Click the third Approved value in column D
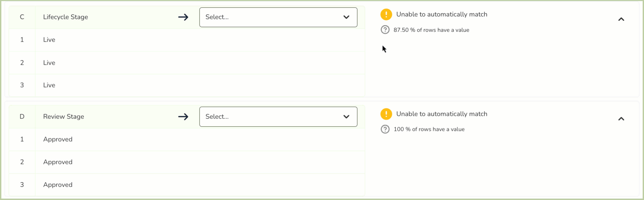This screenshot has height=200, width=644. click(57, 185)
